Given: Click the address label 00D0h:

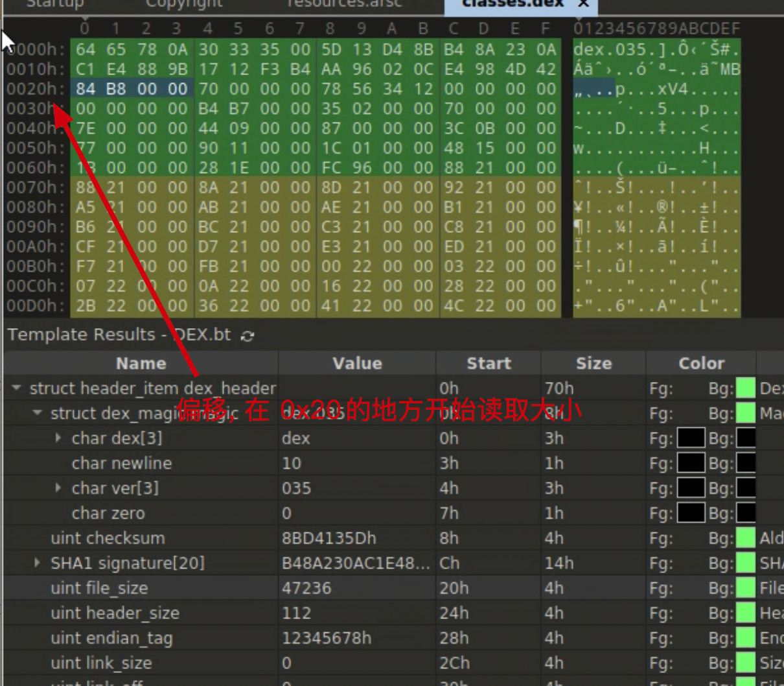Looking at the screenshot, I should tap(36, 305).
